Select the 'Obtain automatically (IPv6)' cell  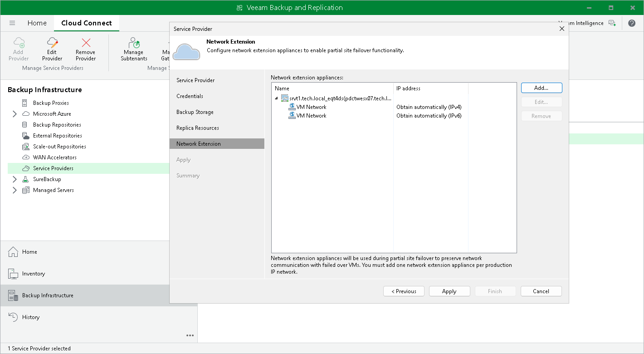429,116
